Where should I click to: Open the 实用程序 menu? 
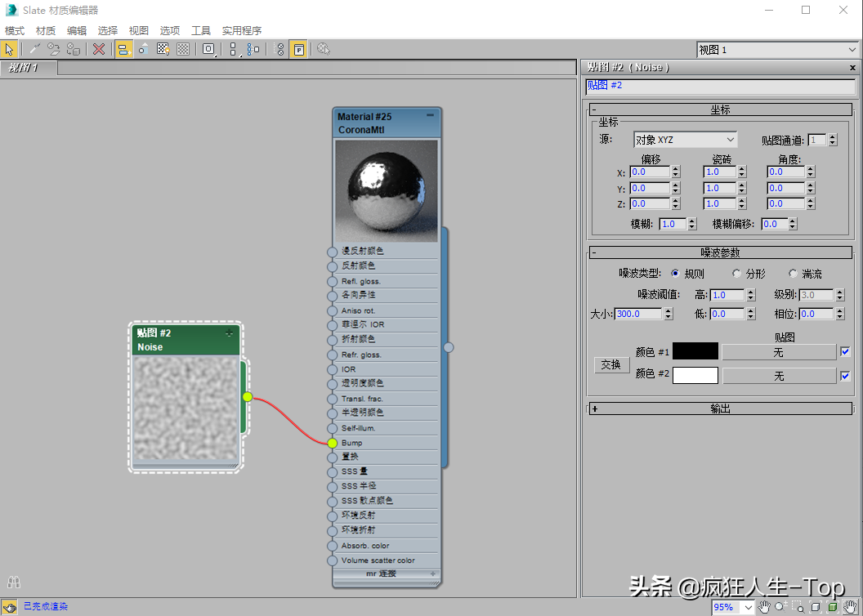click(x=242, y=31)
